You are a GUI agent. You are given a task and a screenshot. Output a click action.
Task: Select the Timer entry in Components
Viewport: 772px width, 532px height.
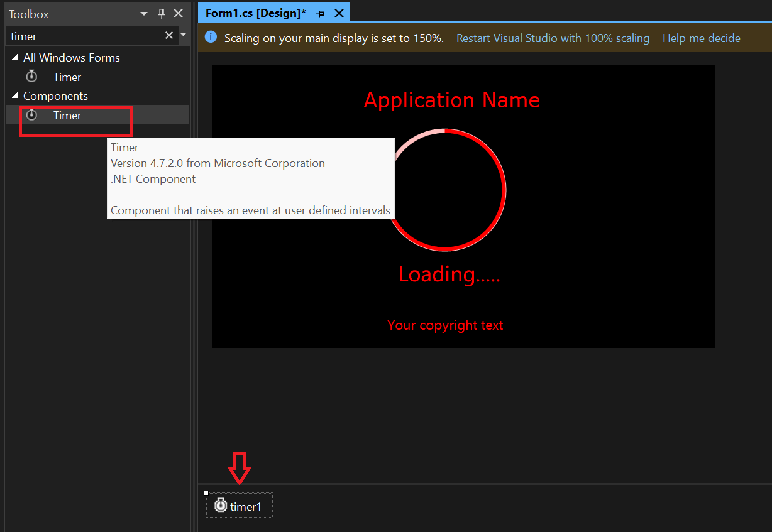click(67, 115)
